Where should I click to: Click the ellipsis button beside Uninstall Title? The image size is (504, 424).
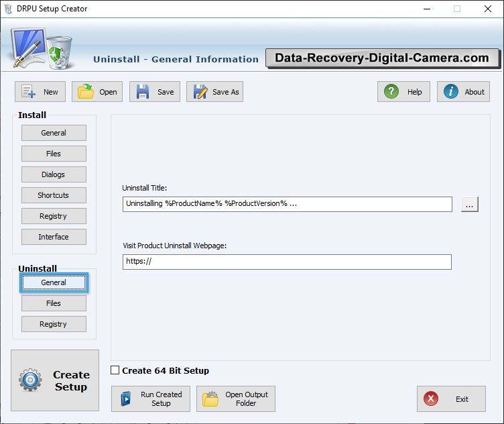tap(469, 204)
